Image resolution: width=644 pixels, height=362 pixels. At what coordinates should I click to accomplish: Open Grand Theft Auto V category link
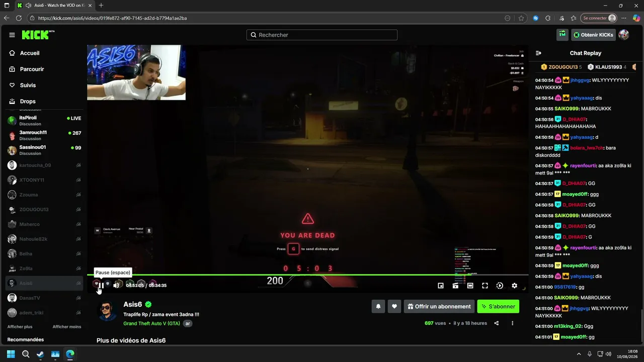coord(151,323)
